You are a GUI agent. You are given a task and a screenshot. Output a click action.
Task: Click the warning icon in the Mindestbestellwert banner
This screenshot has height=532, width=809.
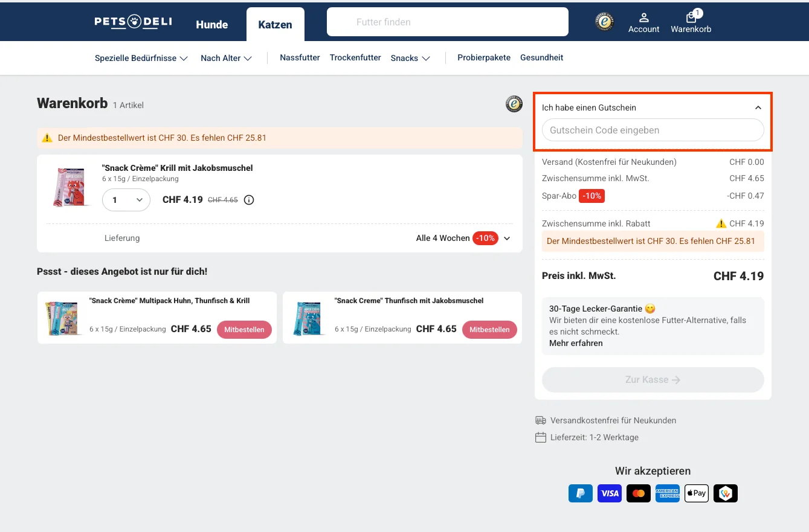tap(47, 138)
